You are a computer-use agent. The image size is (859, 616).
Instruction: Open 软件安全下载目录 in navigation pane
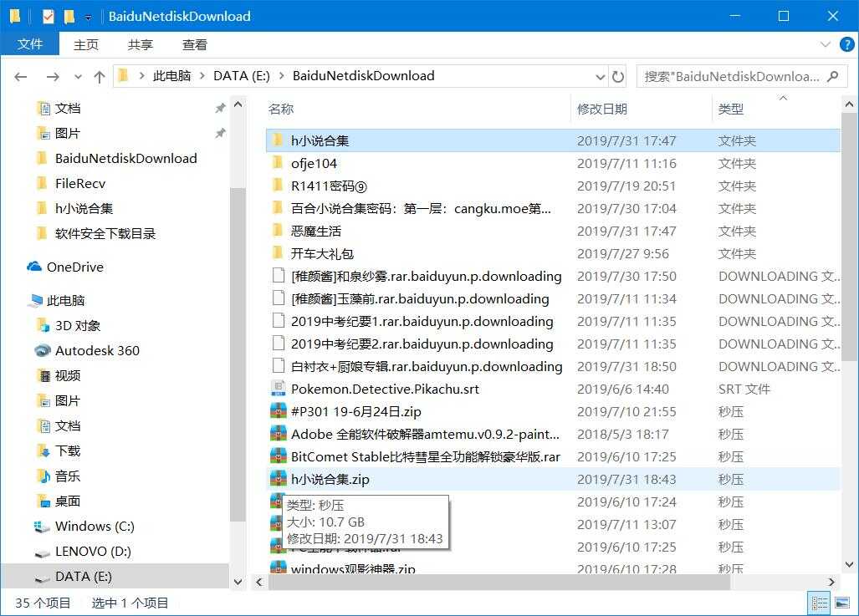pyautogui.click(x=105, y=234)
